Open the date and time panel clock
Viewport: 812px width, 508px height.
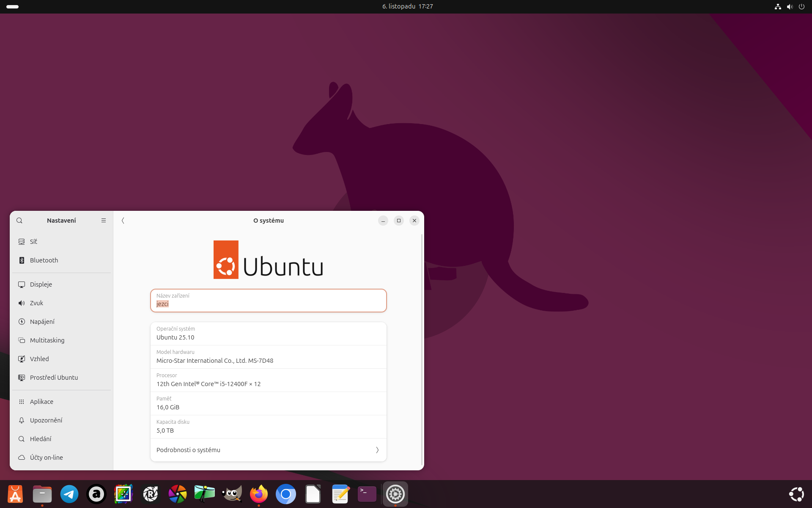(408, 6)
